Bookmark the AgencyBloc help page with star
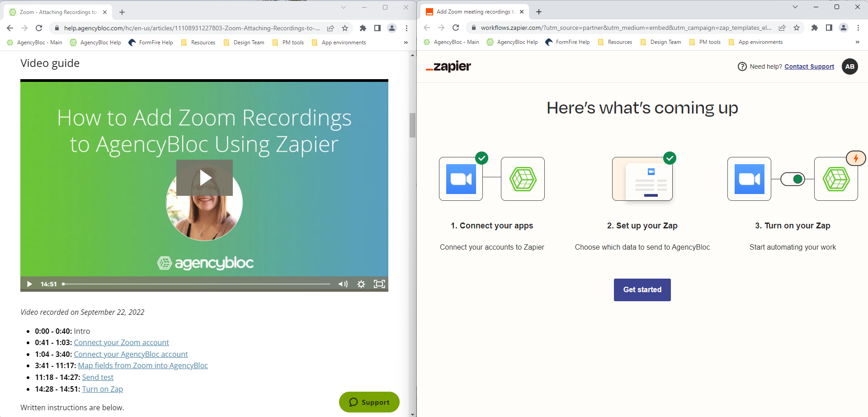868x417 pixels. pyautogui.click(x=345, y=28)
